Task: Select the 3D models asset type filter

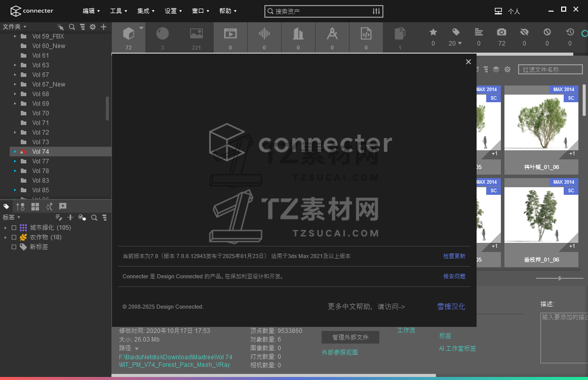Action: (x=129, y=37)
